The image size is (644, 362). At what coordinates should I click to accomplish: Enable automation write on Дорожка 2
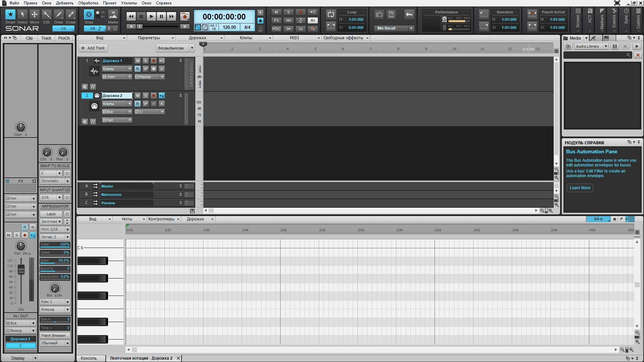point(146,104)
